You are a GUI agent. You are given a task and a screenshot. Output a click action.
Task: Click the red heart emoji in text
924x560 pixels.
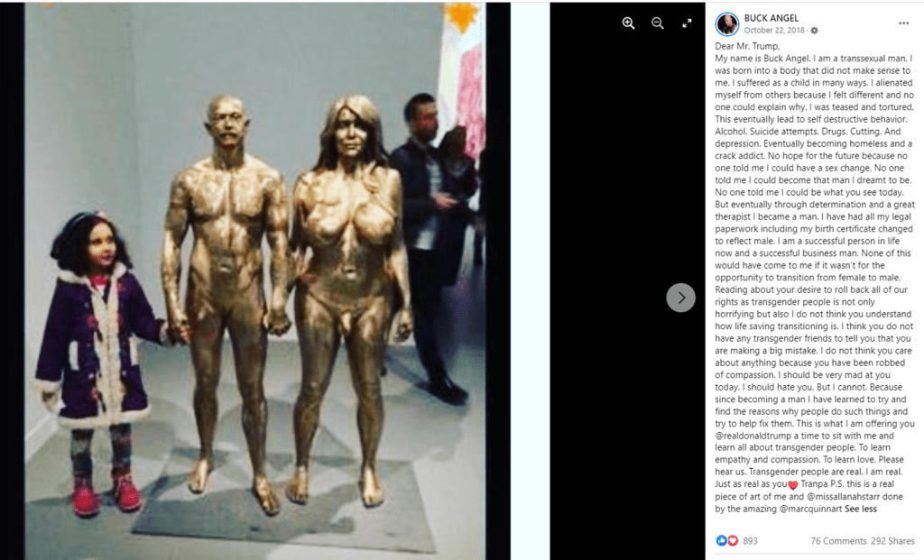point(792,484)
